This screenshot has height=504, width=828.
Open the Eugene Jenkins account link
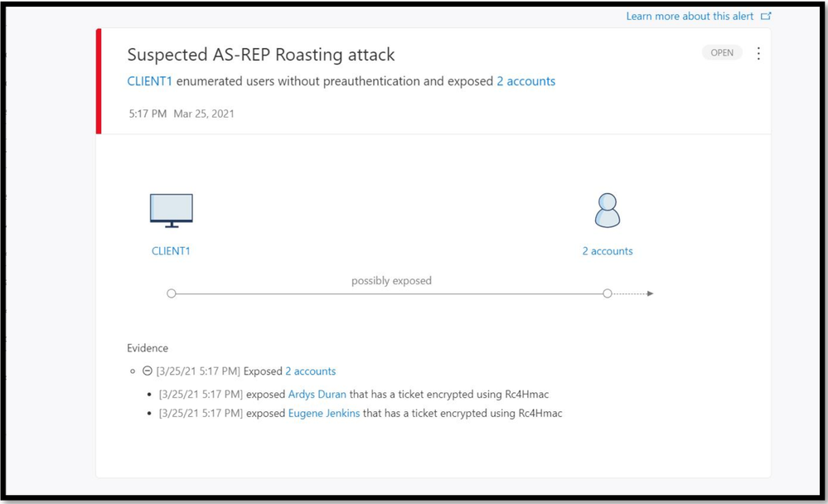coord(323,413)
